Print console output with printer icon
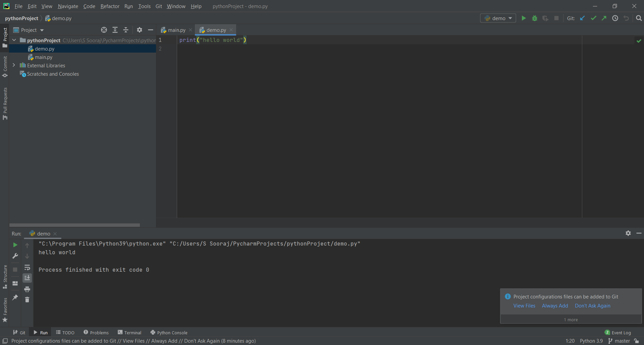 pos(27,289)
